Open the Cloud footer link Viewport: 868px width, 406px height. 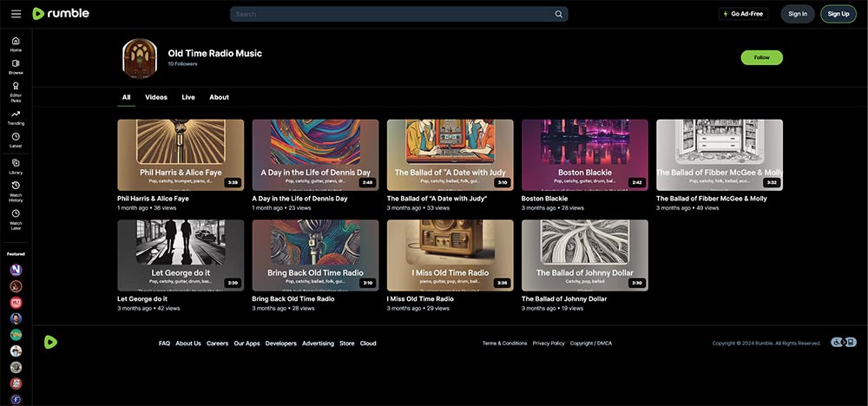368,344
